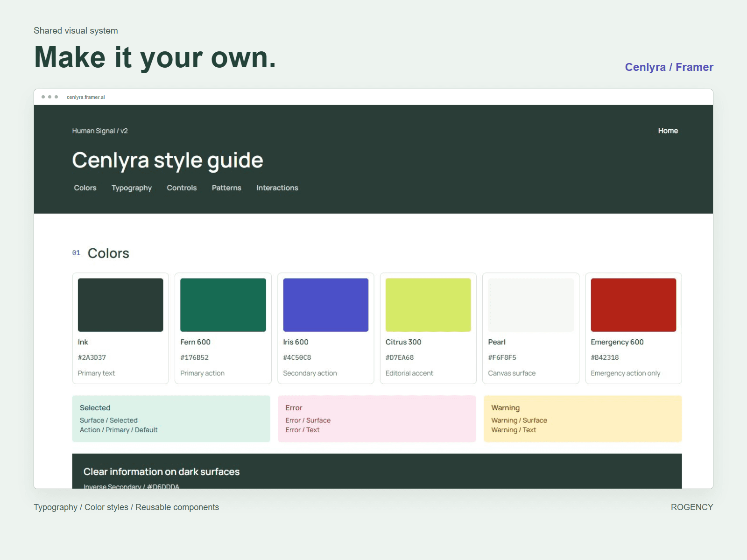Click the Editorial accent description
The height and width of the screenshot is (560, 747).
click(x=409, y=373)
